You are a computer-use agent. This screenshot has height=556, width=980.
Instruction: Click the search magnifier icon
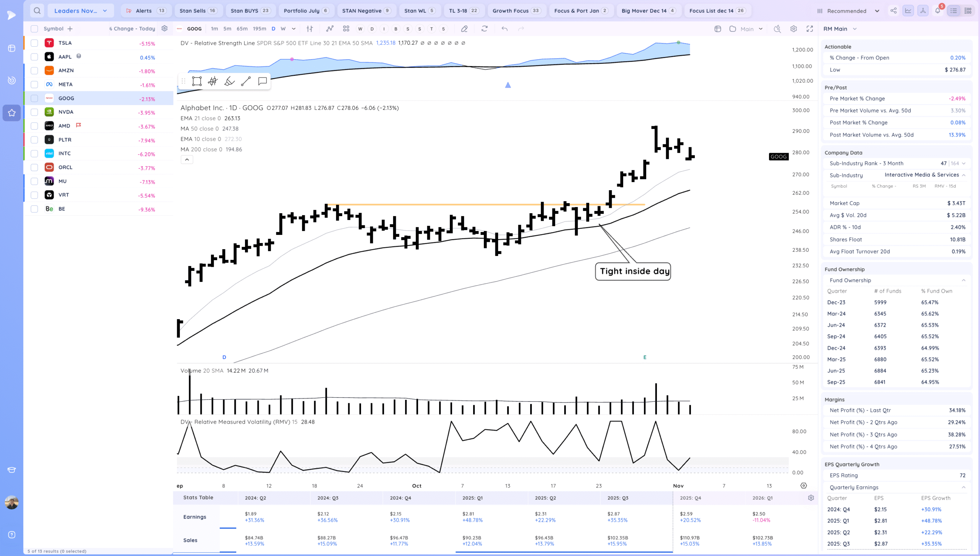tap(37, 11)
